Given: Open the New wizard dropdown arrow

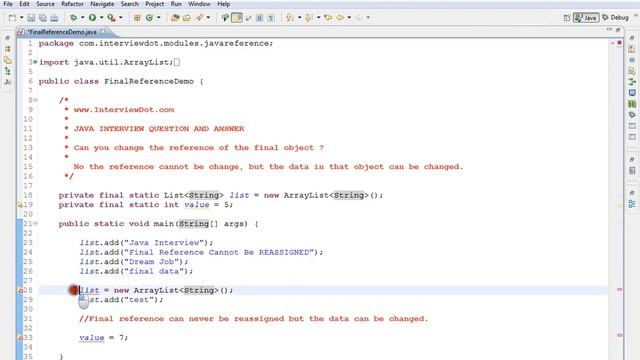Looking at the screenshot, I should pyautogui.click(x=21, y=18).
